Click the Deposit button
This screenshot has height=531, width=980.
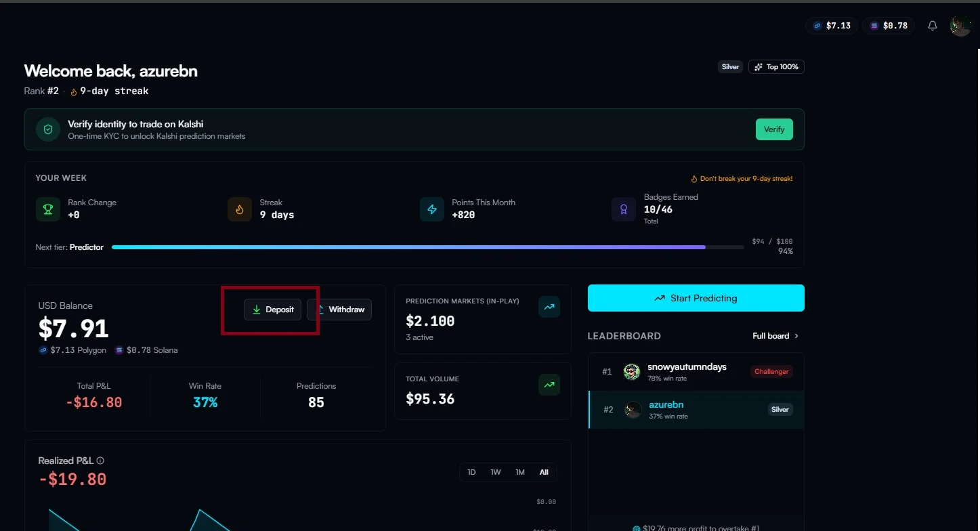(x=272, y=310)
